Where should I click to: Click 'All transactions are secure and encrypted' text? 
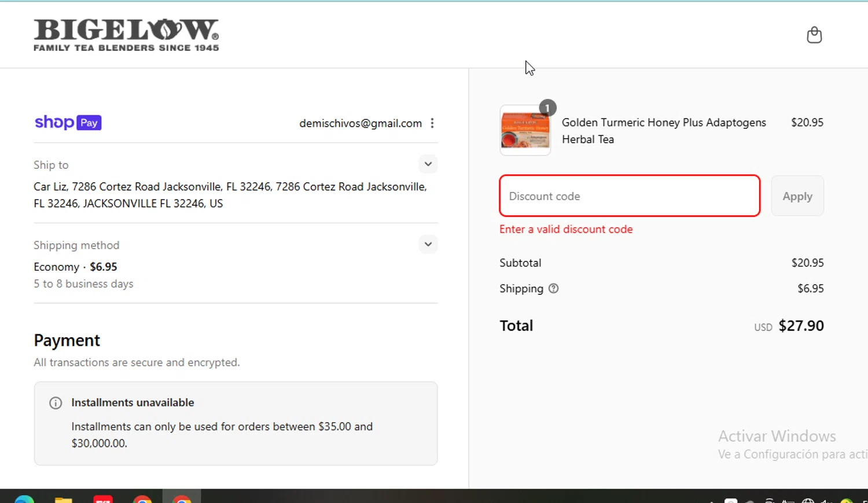coord(137,363)
